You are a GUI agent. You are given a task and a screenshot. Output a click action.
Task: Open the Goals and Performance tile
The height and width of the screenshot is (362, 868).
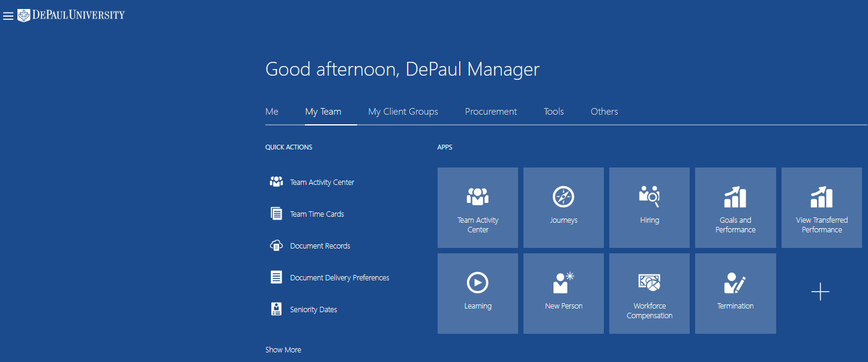click(x=735, y=208)
